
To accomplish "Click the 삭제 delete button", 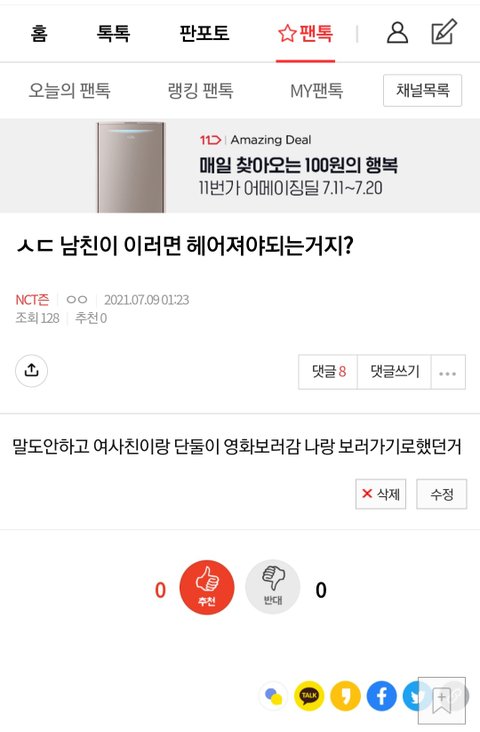I will (381, 494).
